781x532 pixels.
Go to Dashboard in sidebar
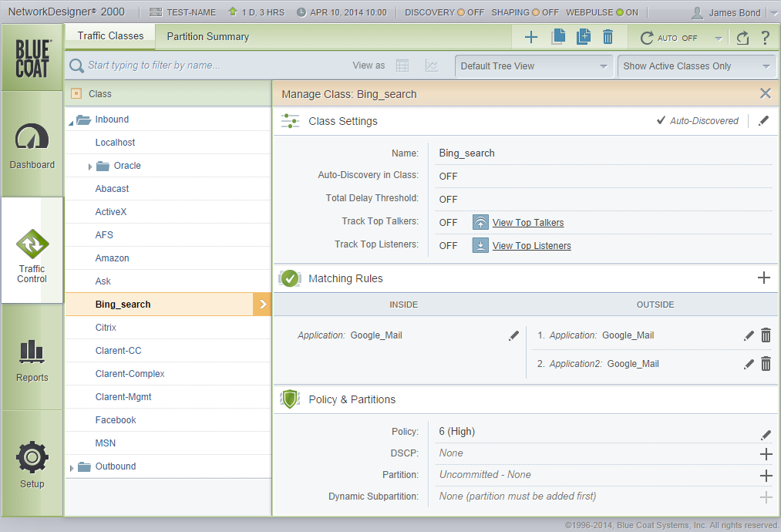[x=32, y=146]
